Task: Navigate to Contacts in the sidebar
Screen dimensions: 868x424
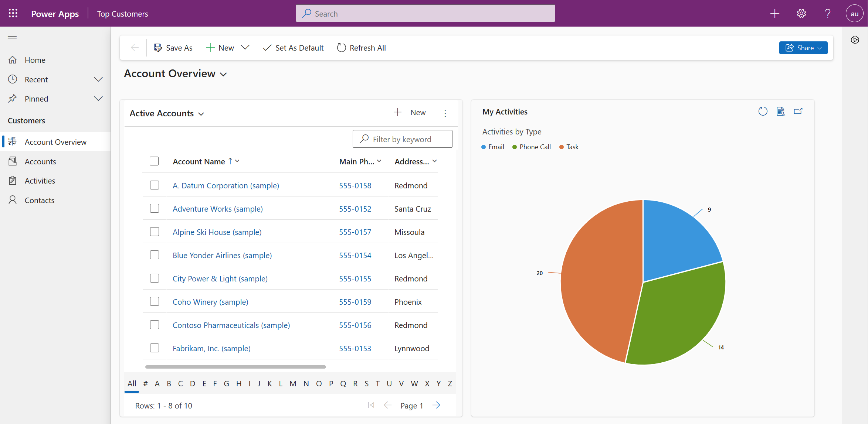Action: [39, 200]
